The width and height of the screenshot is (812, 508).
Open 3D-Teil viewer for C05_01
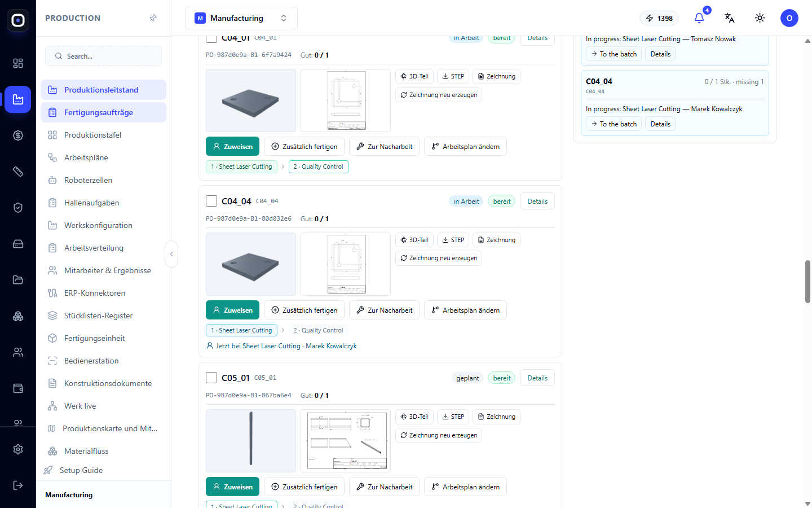coord(414,417)
